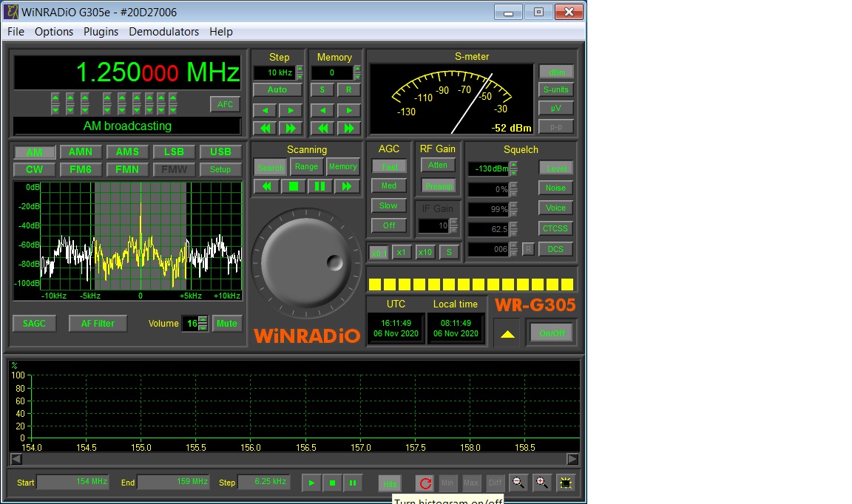
Task: Open the Plugins menu
Action: click(x=101, y=32)
